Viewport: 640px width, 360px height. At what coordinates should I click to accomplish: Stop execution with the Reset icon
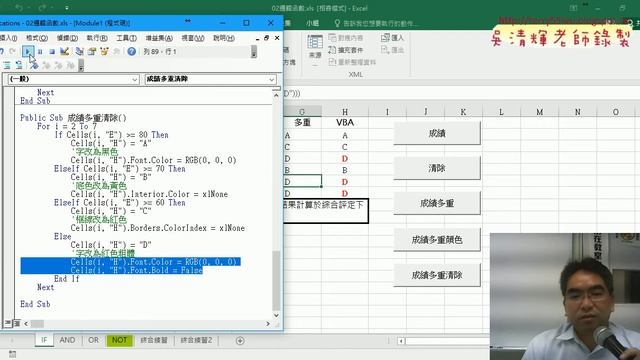tap(52, 52)
